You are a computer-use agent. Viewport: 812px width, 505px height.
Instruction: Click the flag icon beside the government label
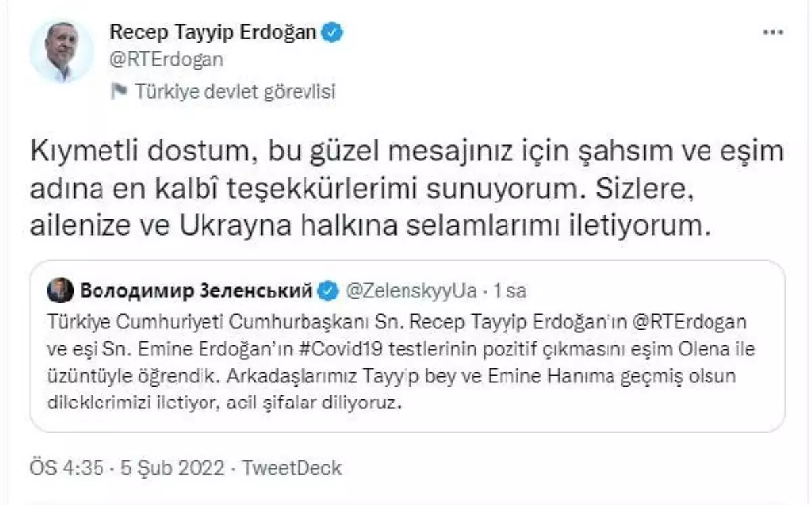(x=121, y=89)
